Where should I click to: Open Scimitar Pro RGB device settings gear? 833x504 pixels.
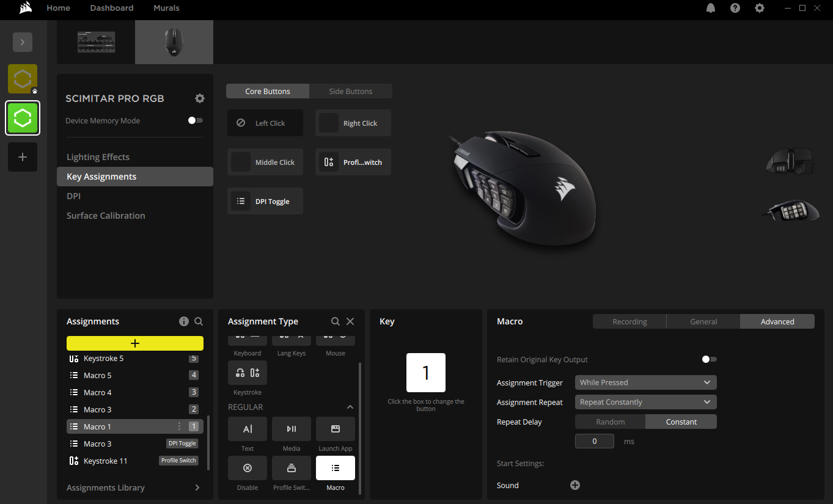(x=200, y=98)
